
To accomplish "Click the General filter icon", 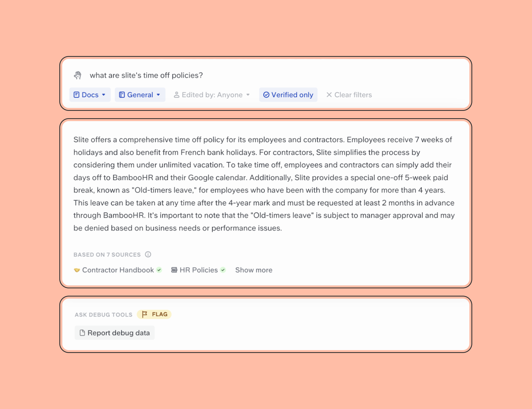I will [x=122, y=94].
